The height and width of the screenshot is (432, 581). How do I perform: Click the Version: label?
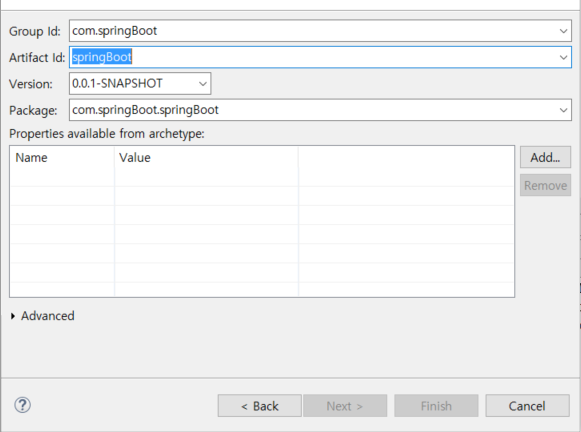[x=31, y=84]
